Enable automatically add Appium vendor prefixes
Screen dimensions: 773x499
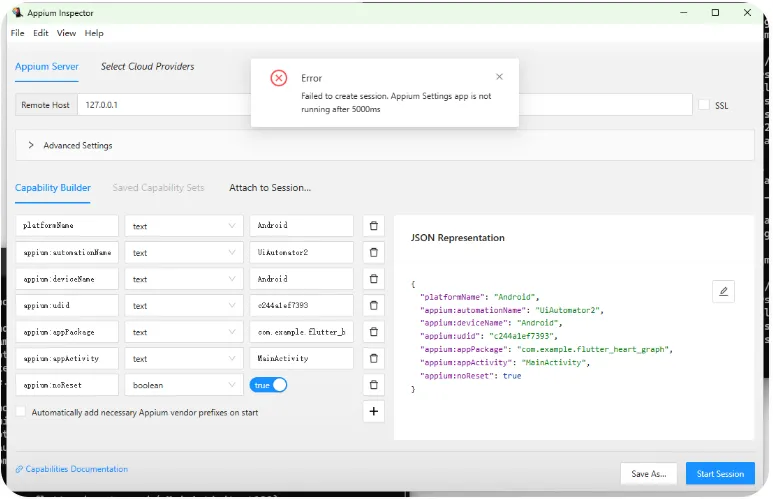21,412
